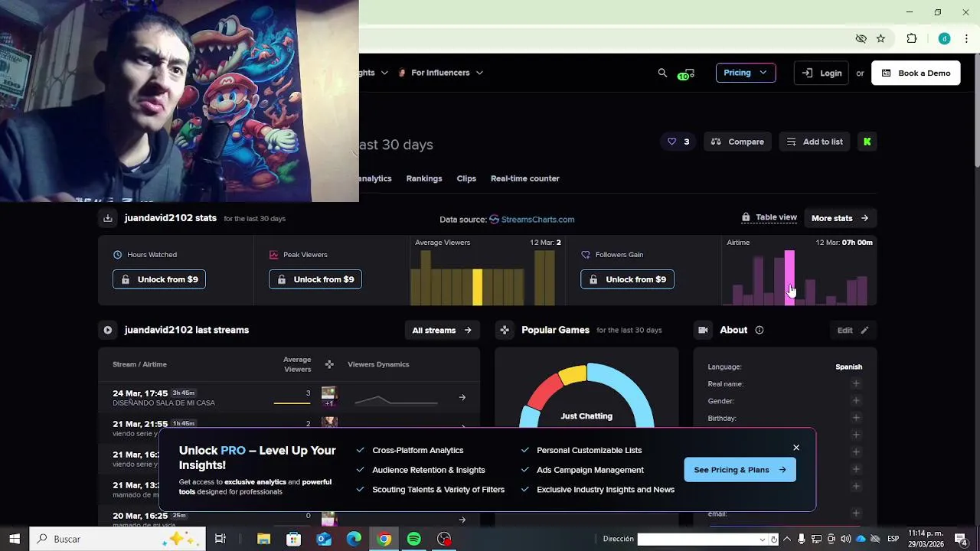
Task: Open Spotify from the taskbar
Action: click(x=414, y=539)
